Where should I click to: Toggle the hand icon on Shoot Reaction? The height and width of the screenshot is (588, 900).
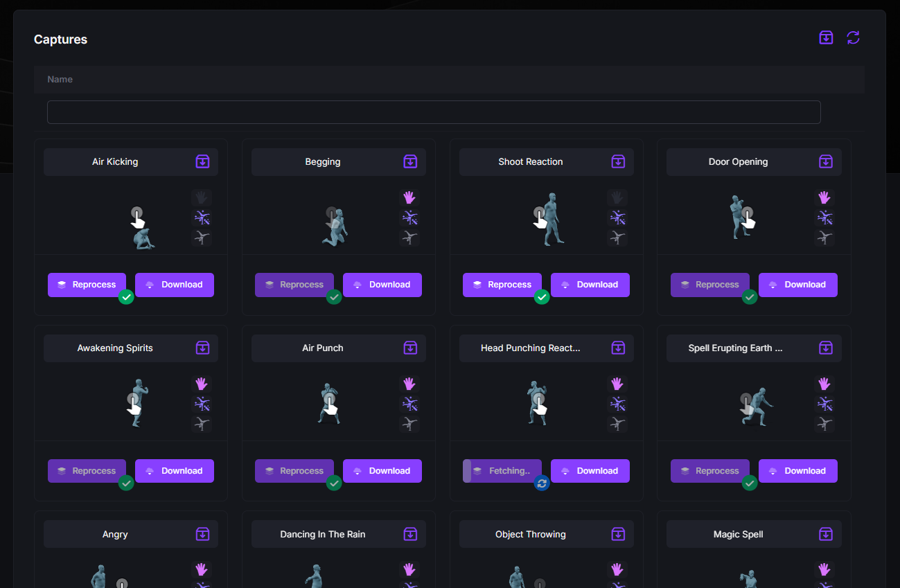(617, 197)
